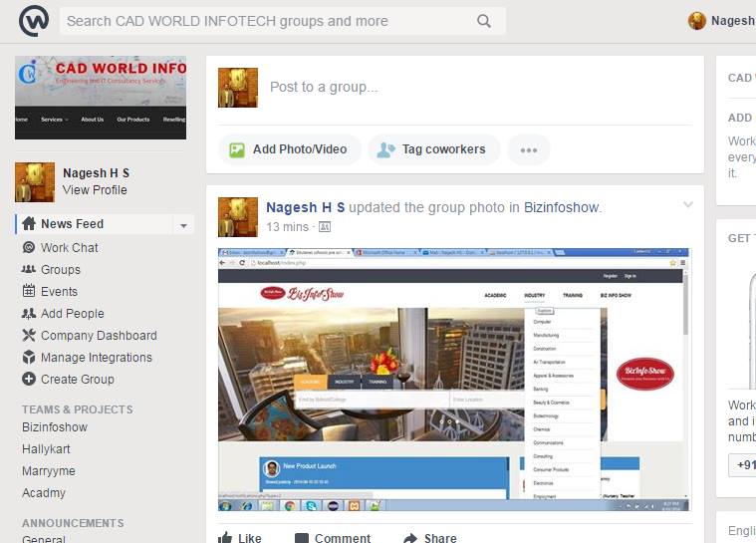Click the more options ellipsis button
Screen dimensions: 756x543
(528, 149)
